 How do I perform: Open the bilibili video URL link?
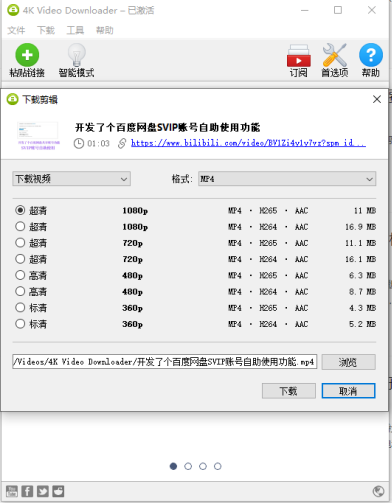tap(248, 143)
